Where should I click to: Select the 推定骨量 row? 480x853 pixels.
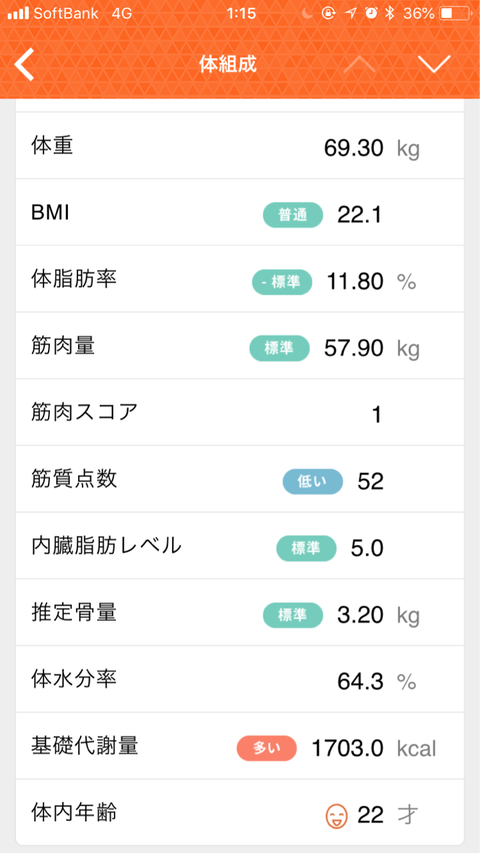[x=239, y=613]
